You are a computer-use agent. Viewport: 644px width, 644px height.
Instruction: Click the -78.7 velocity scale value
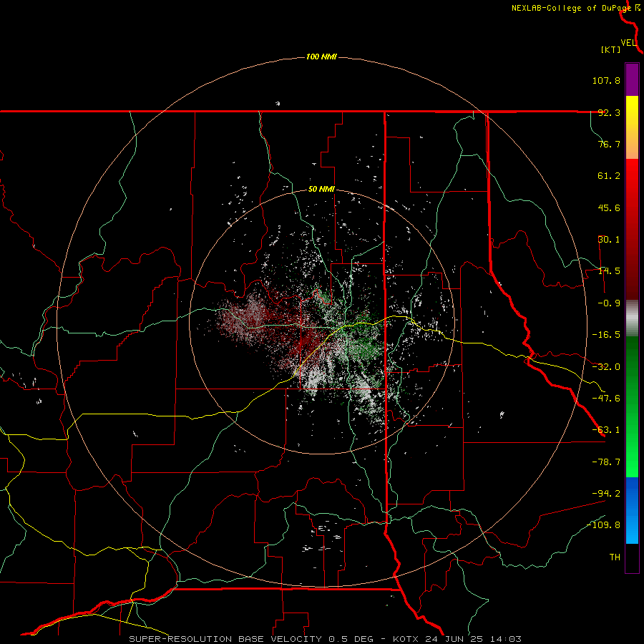tap(606, 462)
